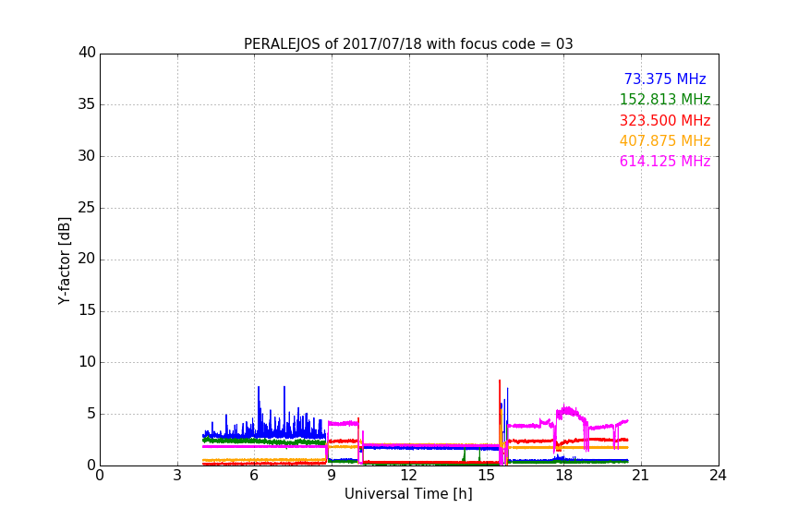This screenshot has width=798, height=532.
Task: Click the x-axis tick label 21
Action: (x=641, y=476)
